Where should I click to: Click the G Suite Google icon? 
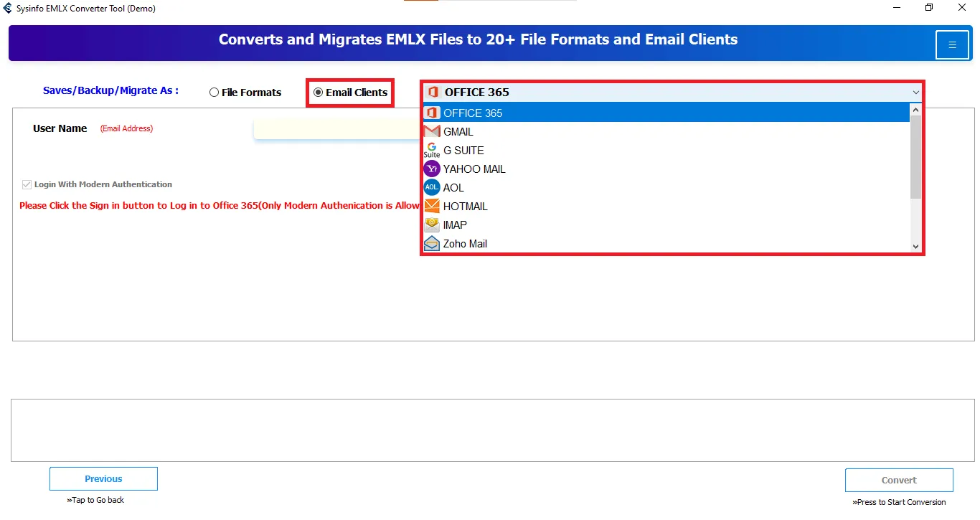432,150
